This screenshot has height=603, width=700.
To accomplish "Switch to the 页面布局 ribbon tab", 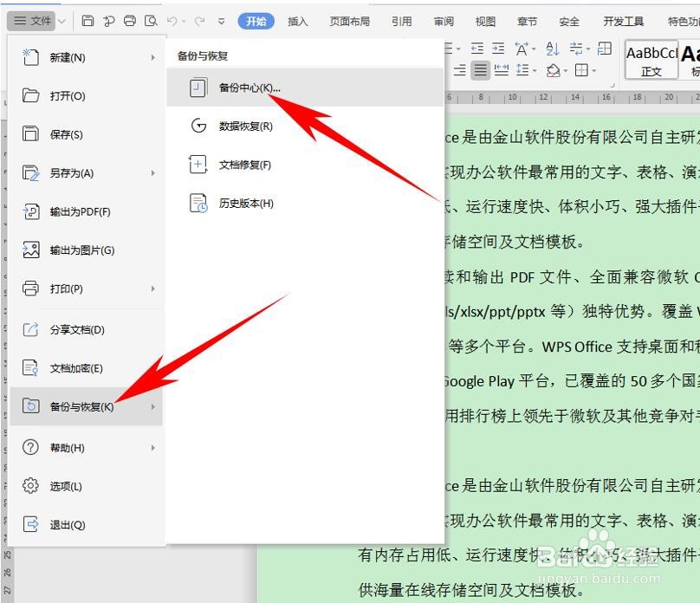I will [x=349, y=21].
